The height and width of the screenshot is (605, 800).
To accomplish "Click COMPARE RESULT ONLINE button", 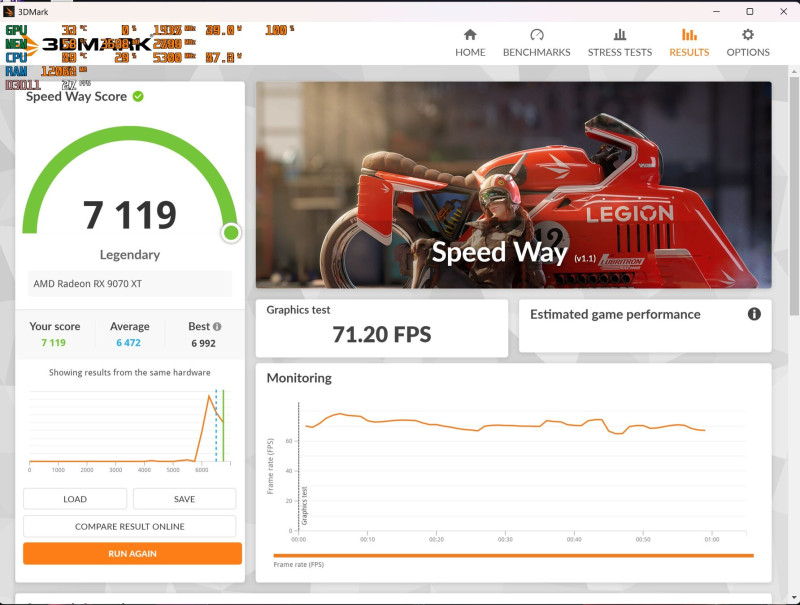I will pos(130,526).
